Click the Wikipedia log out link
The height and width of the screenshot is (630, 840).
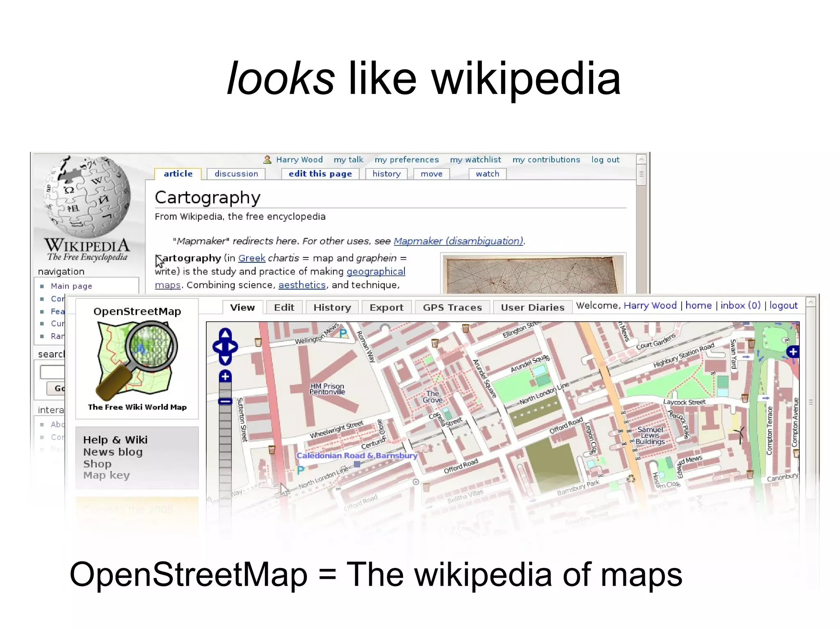605,160
